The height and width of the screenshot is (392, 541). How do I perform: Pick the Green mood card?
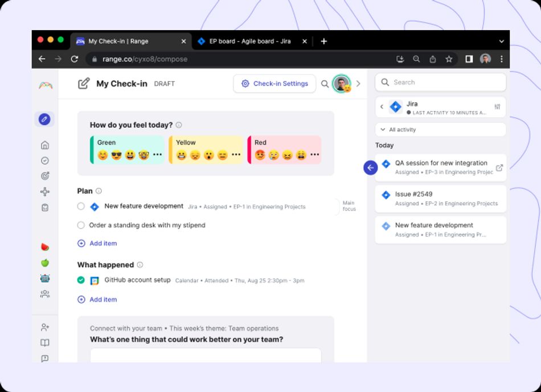click(128, 150)
